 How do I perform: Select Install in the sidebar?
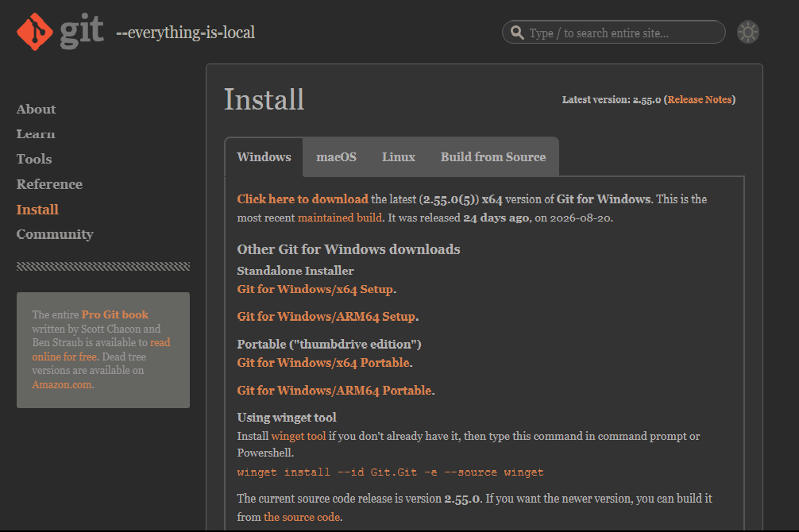point(37,210)
